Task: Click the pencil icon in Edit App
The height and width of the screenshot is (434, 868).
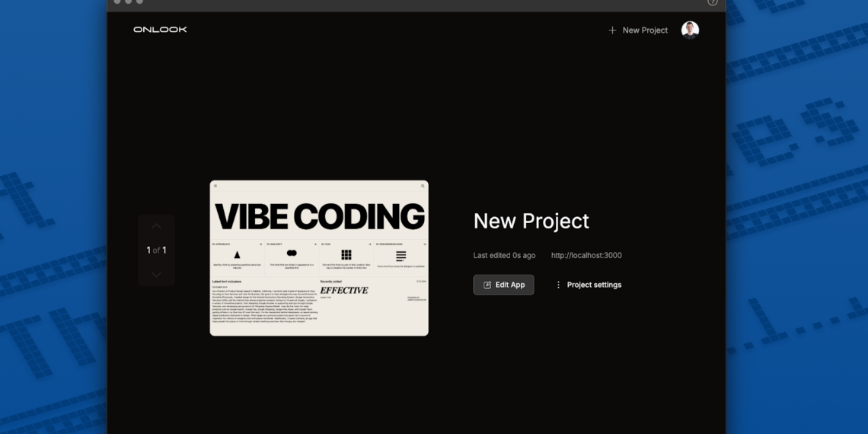Action: tap(487, 285)
